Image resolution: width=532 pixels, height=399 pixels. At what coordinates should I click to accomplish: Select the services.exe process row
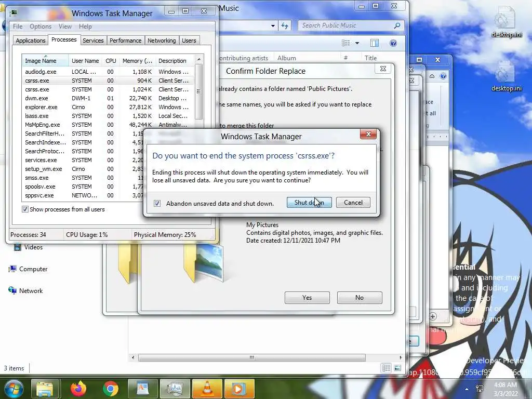coord(83,160)
